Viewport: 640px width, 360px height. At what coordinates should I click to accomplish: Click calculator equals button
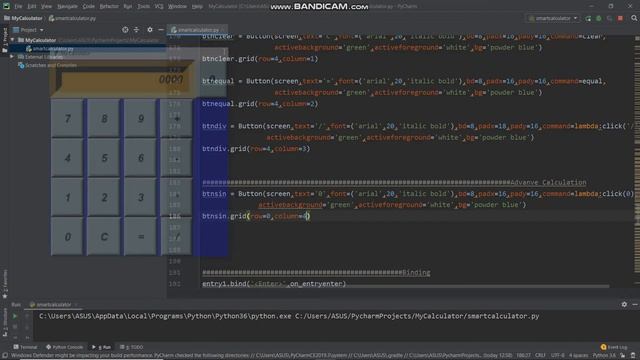140,237
